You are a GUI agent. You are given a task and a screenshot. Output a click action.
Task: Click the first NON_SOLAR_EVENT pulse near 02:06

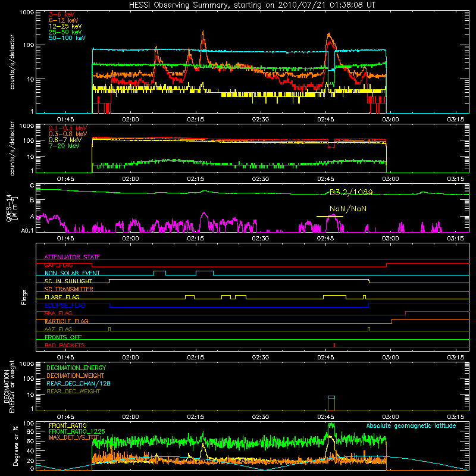159,273
